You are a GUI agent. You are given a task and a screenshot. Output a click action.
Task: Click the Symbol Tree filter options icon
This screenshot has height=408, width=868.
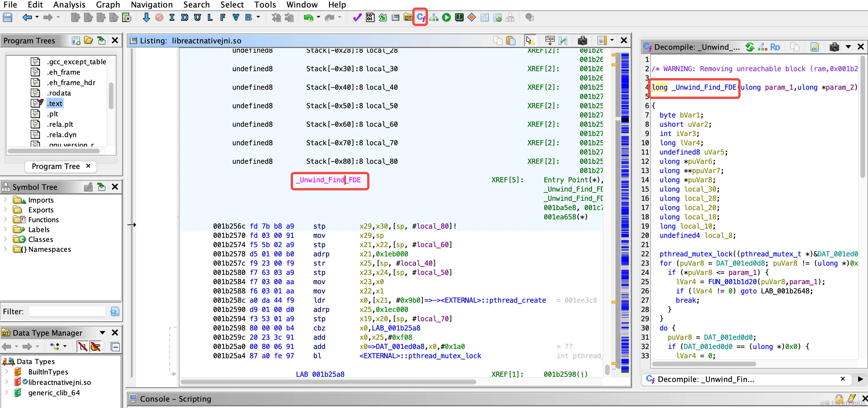pos(115,311)
